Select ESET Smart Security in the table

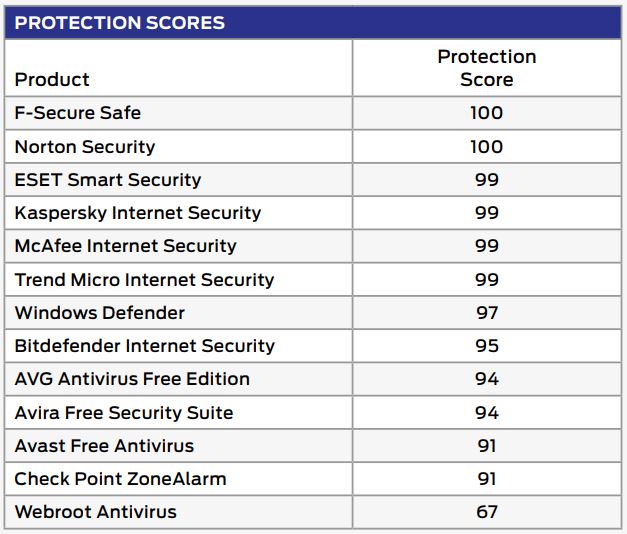[x=108, y=180]
